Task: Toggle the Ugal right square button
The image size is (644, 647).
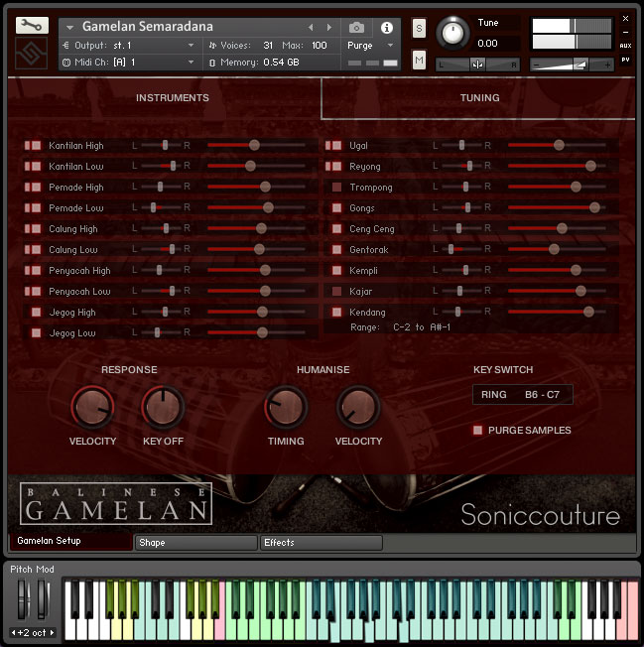Action: [x=336, y=145]
